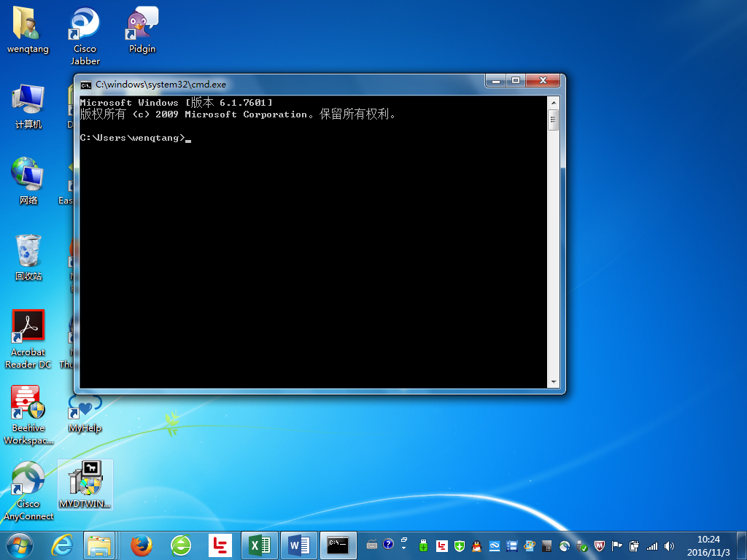Open the green shield security tray icon

pos(460,546)
